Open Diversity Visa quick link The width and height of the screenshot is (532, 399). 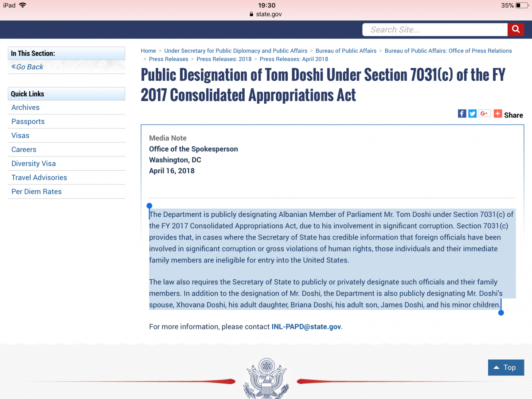point(34,164)
